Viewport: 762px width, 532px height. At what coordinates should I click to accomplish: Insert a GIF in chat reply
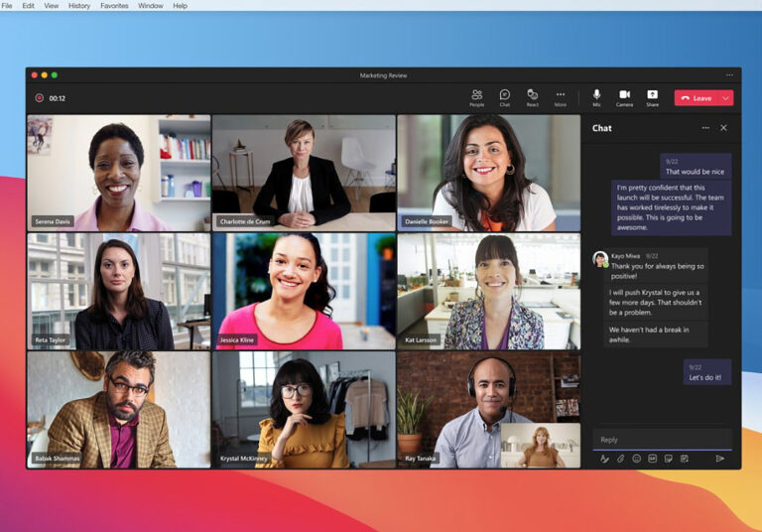click(x=653, y=459)
